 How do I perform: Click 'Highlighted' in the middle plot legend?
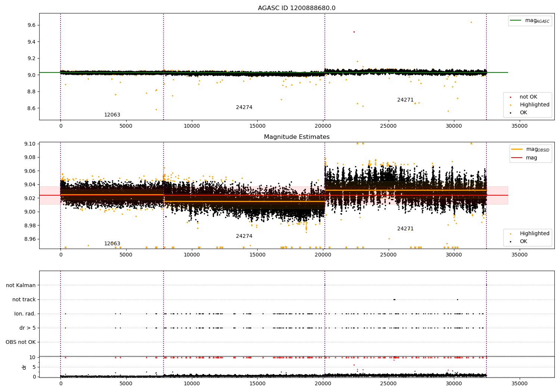tap(531, 234)
